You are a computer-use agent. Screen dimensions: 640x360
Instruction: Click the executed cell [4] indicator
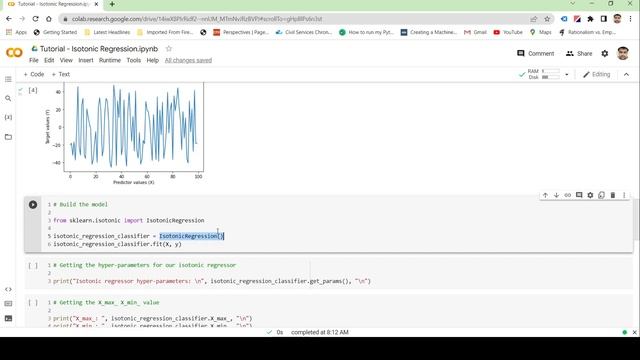(x=33, y=90)
